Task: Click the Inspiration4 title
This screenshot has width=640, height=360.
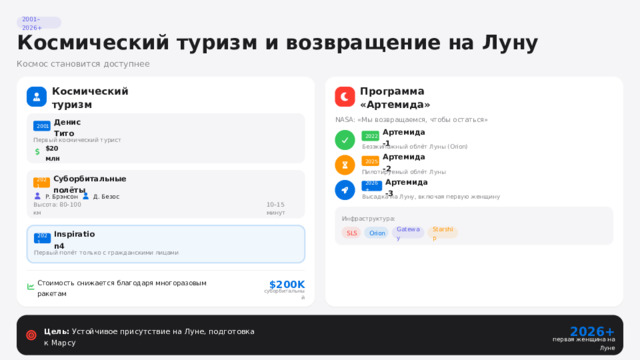Action: click(x=74, y=240)
